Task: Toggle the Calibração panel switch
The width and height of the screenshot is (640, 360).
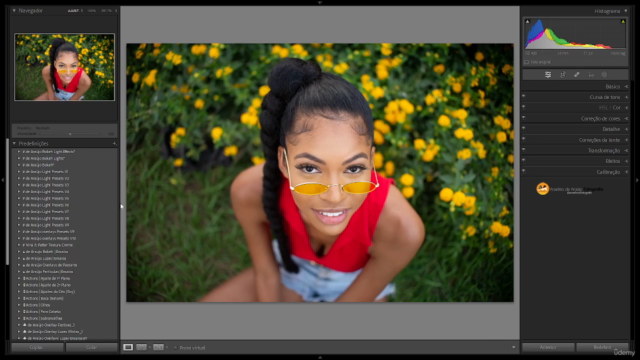Action: (x=524, y=171)
